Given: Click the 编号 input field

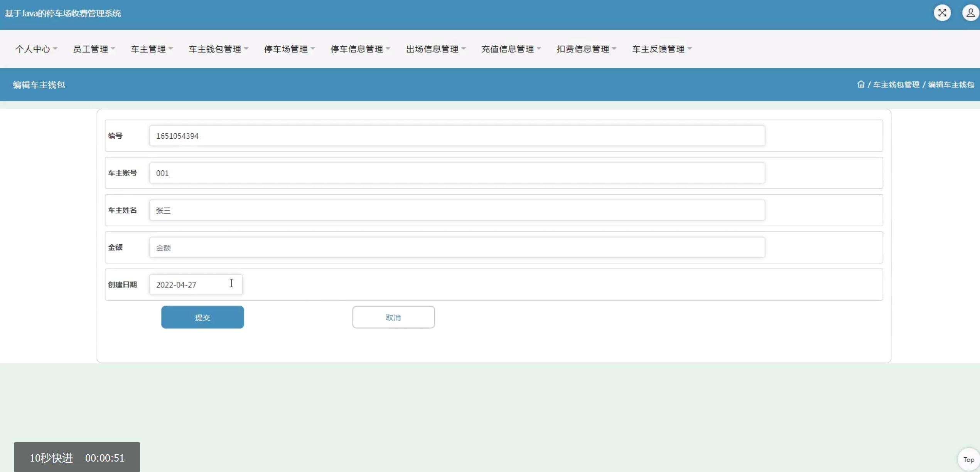Looking at the screenshot, I should [457, 136].
